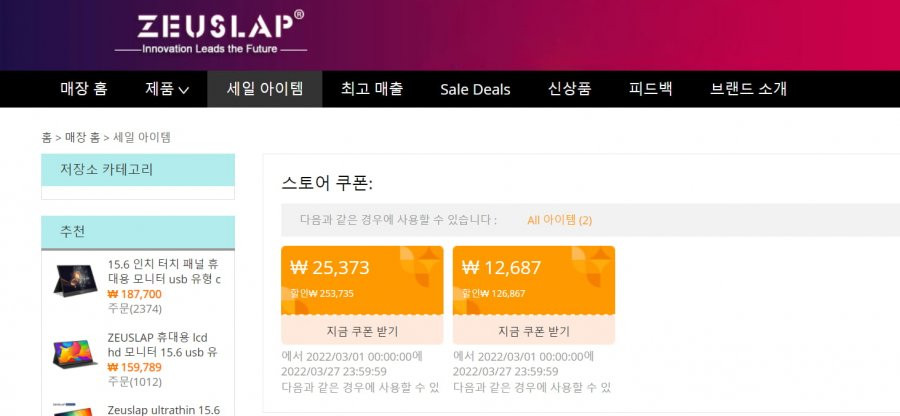900x416 pixels.
Task: Click the 매장 홈 breadcrumb link
Action: click(x=82, y=138)
